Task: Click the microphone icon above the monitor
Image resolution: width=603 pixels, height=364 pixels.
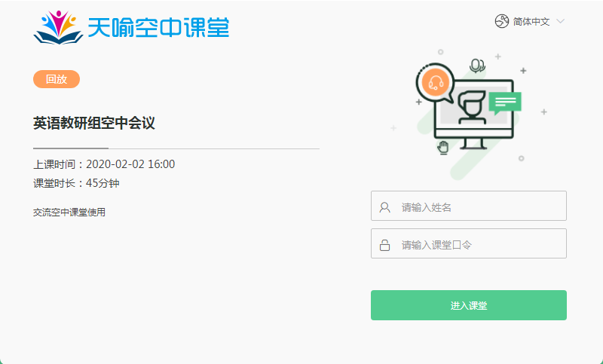Action: 477,66
